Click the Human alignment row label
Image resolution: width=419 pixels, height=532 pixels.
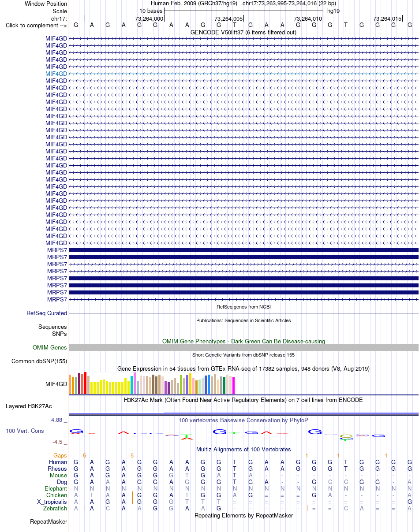tap(58, 462)
